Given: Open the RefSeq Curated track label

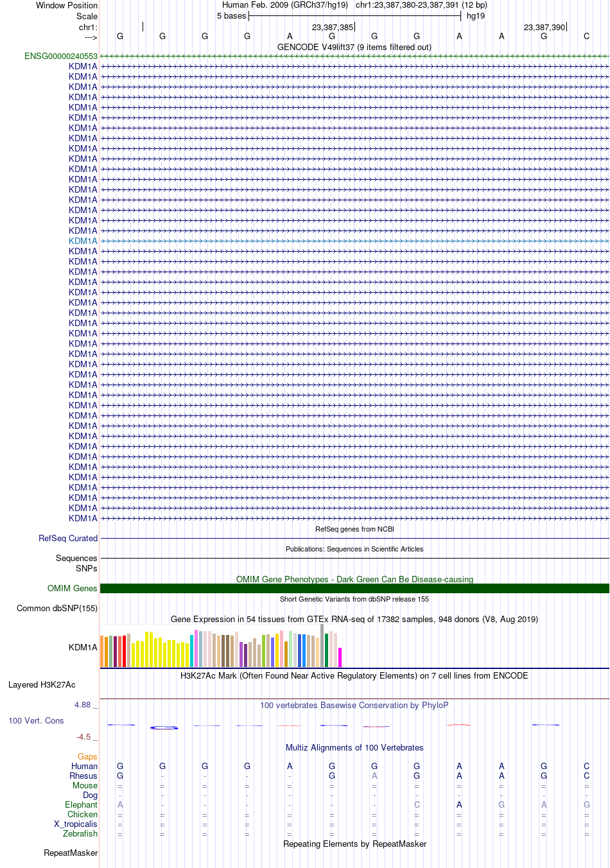Looking at the screenshot, I should (x=68, y=539).
